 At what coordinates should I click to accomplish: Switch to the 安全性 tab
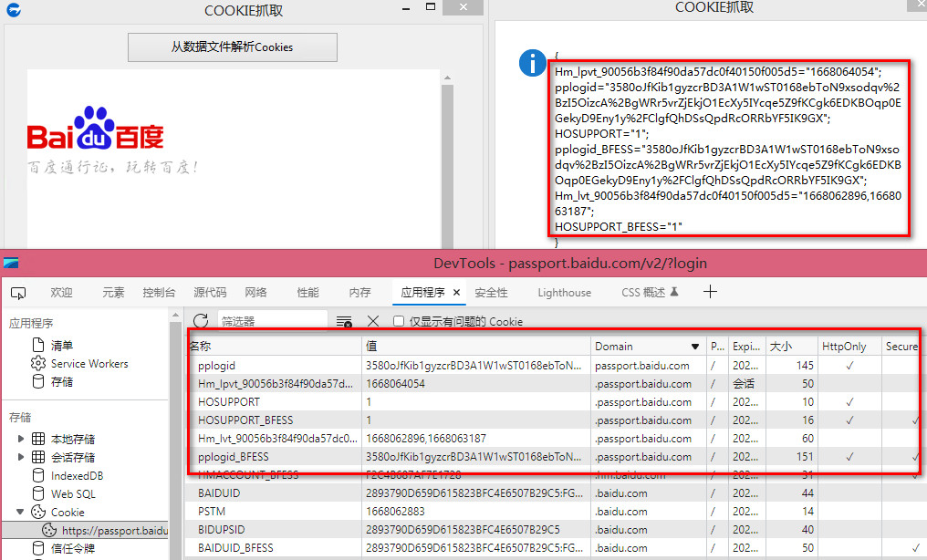click(491, 293)
